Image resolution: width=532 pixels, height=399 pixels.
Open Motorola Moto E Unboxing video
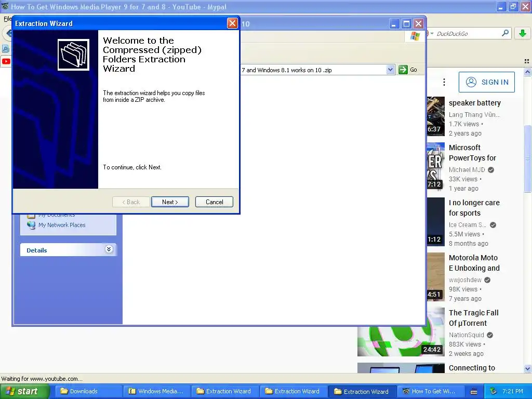[x=474, y=263]
